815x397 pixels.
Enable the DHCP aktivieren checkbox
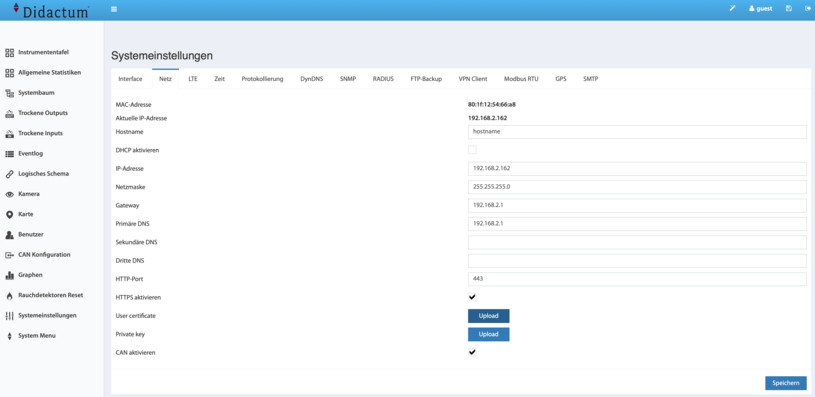tap(472, 150)
